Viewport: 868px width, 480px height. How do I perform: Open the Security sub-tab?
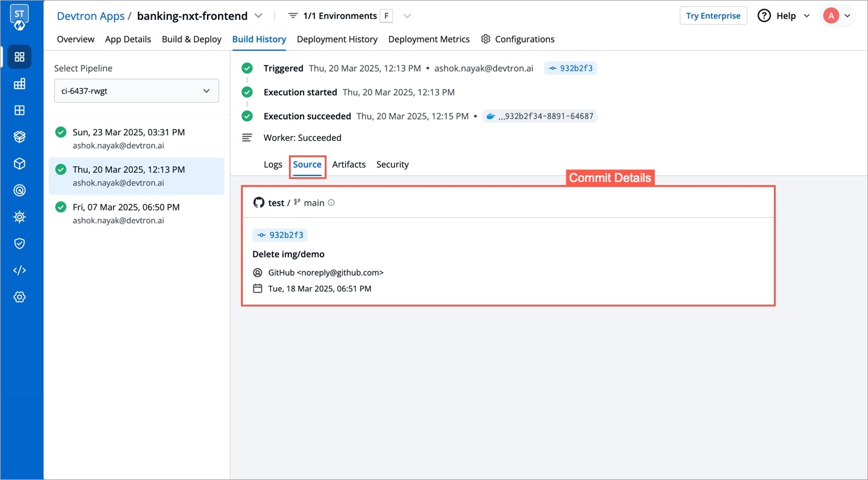point(393,164)
